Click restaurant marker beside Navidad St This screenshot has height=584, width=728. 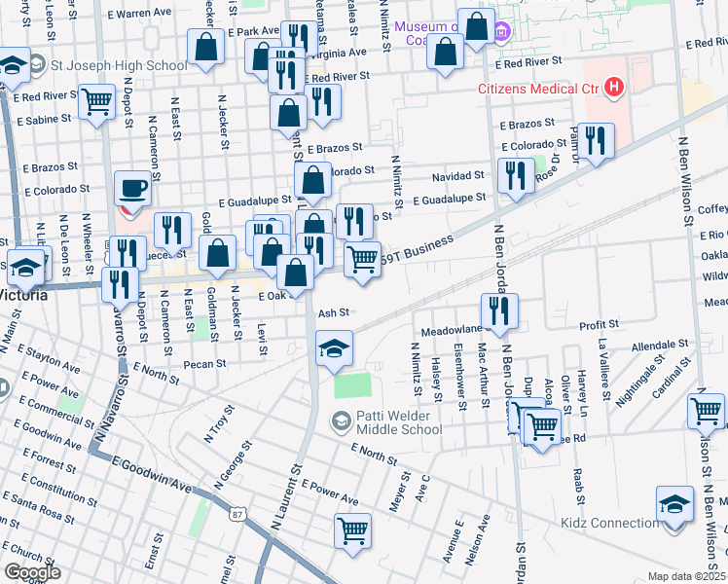pyautogui.click(x=515, y=175)
